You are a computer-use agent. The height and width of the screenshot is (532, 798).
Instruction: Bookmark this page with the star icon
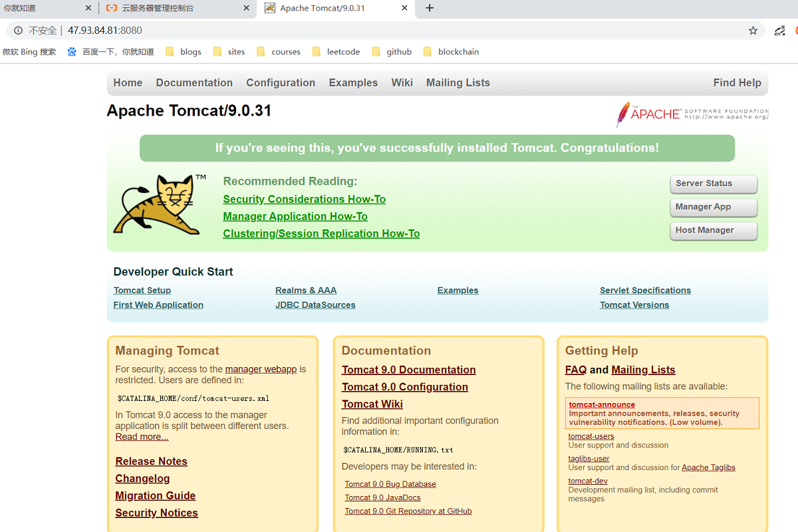753,31
